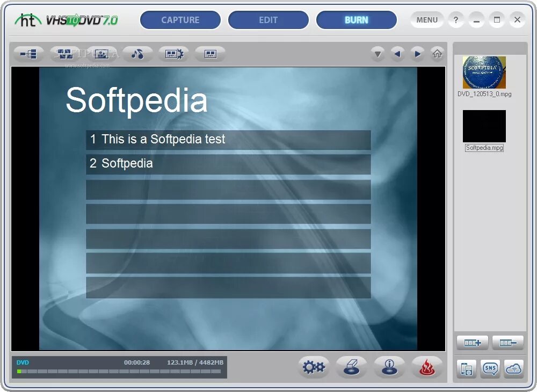Viewport: 537px width, 392px height.
Task: Click the down triangle navigation button
Action: tap(378, 54)
